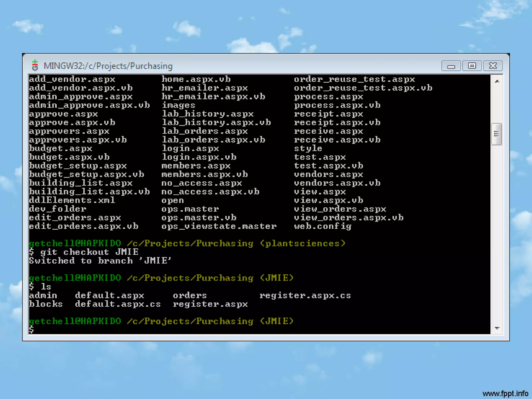Click the ops_viewstate.master filename

[219, 226]
